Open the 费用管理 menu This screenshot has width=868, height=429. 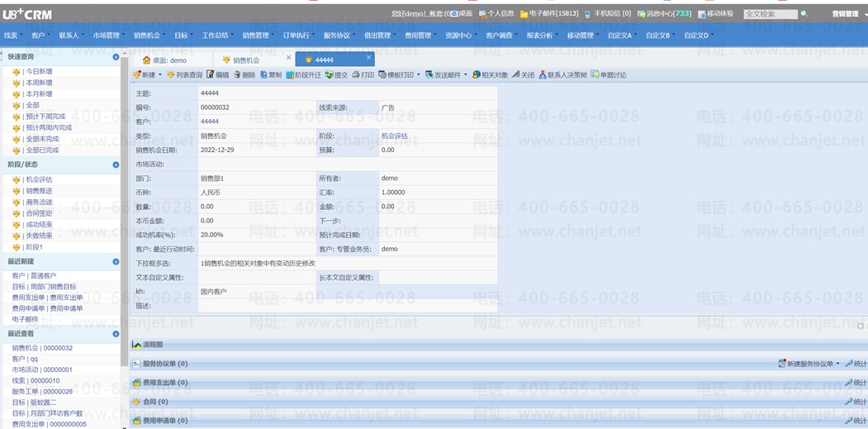point(420,36)
